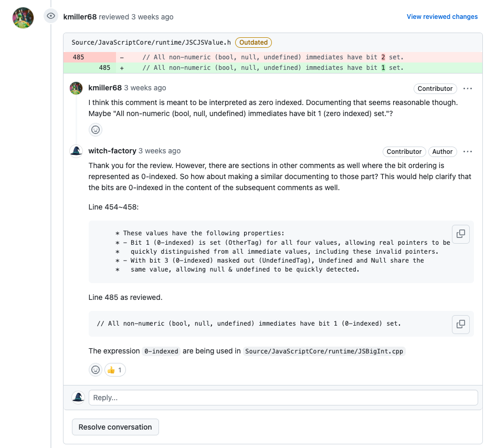Click the Outdated label on file header
Screen dimensions: 496x448
click(x=254, y=43)
